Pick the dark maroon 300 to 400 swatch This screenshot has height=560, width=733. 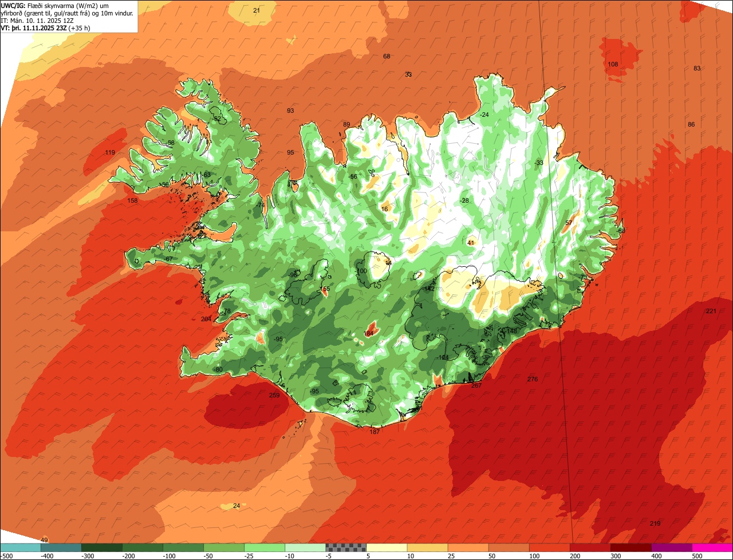630,547
